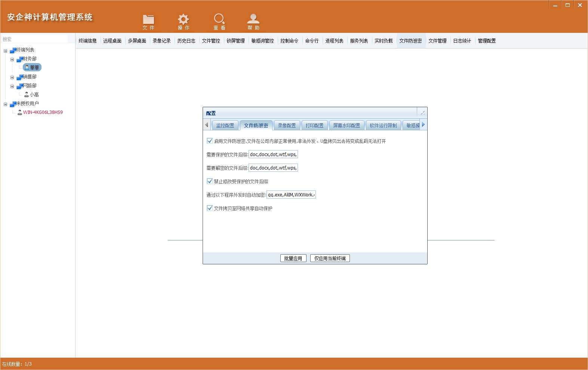Viewport: 588px width, 370px height.
Task: Collapse the 网路部 tree node
Action: [x=12, y=87]
